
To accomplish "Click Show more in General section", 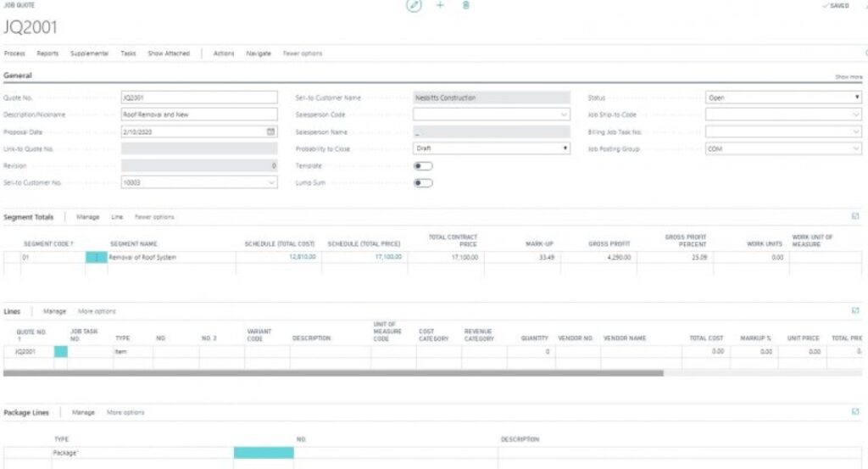I will 849,76.
